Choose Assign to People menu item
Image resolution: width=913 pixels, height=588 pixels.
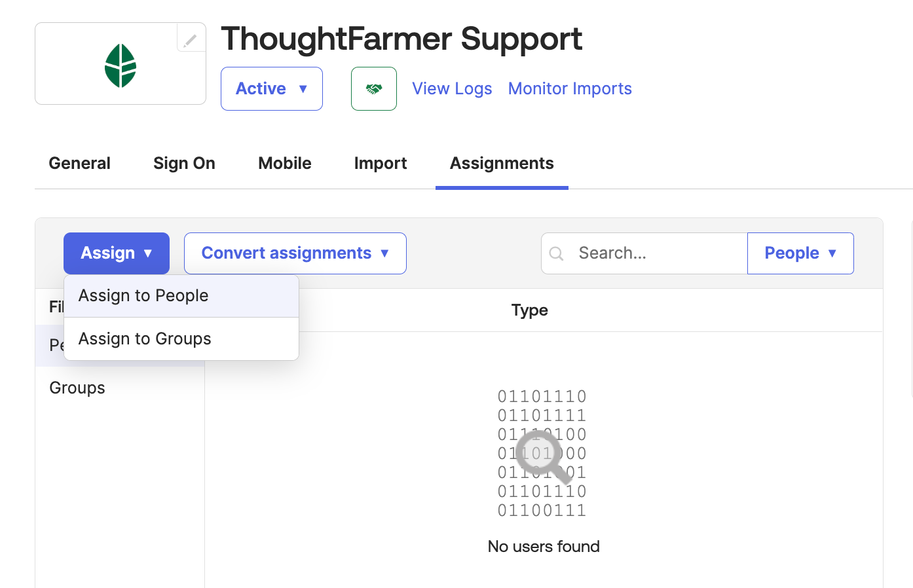pyautogui.click(x=181, y=296)
